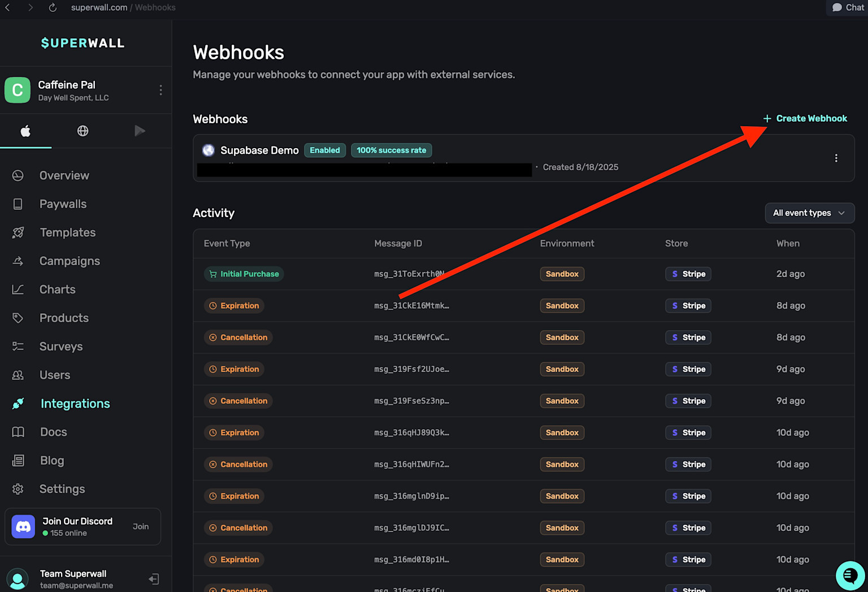
Task: Open the Docs book icon
Action: [x=18, y=432]
